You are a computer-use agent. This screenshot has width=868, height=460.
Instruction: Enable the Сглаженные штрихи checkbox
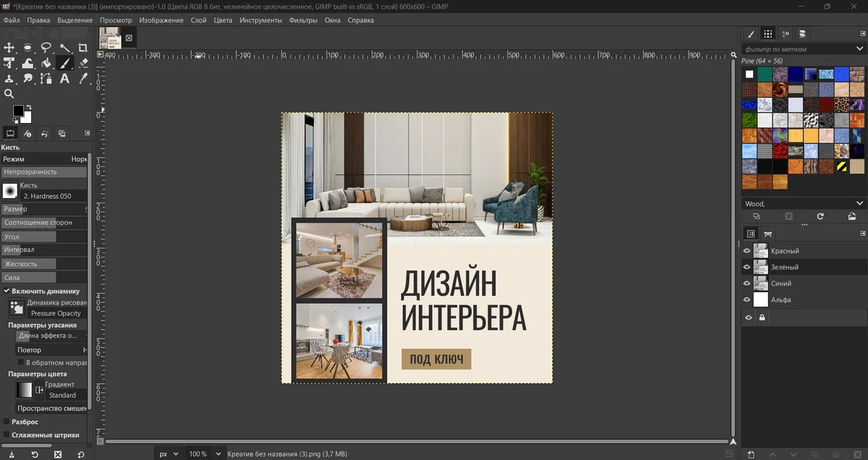click(7, 435)
